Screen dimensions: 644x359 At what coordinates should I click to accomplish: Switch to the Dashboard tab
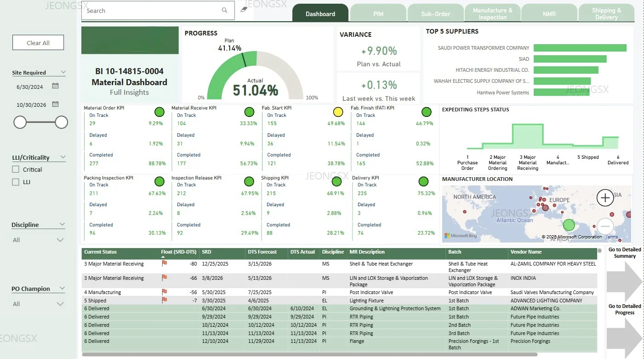coord(320,13)
